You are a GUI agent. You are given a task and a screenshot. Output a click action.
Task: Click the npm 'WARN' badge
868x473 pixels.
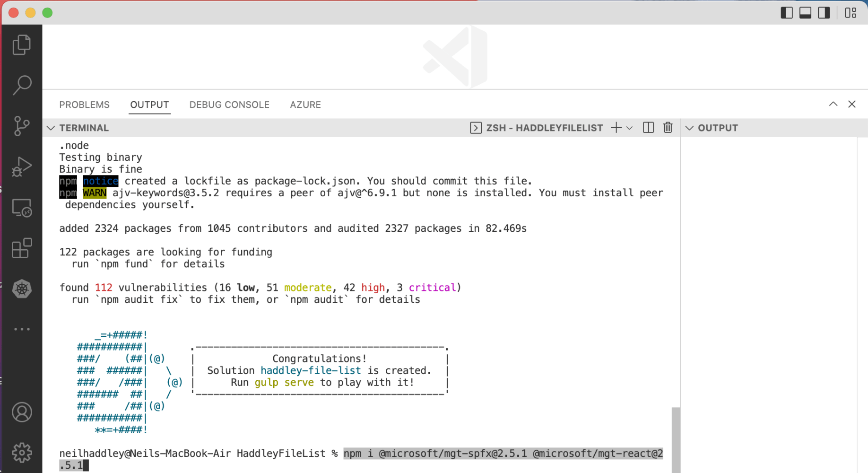coord(95,193)
